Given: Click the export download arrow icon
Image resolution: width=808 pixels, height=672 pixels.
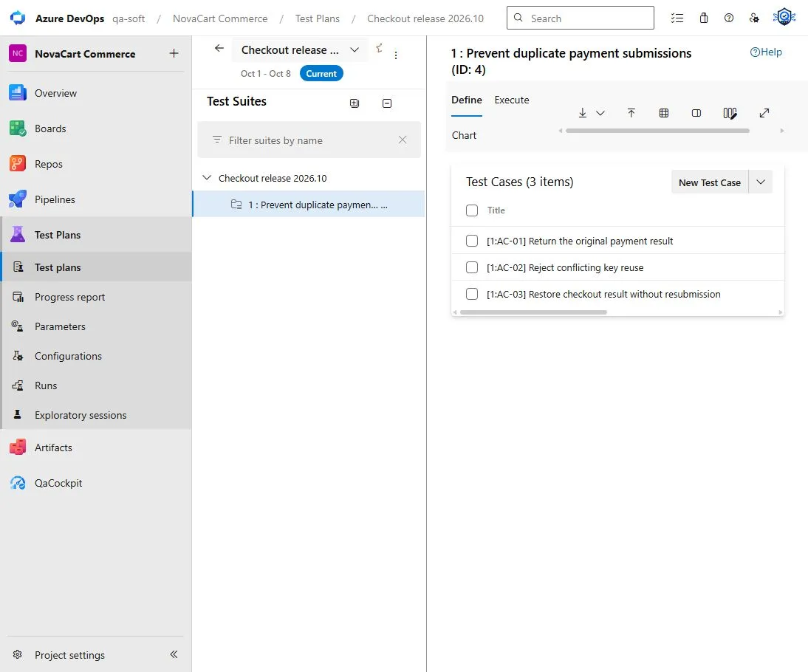Looking at the screenshot, I should [x=582, y=113].
